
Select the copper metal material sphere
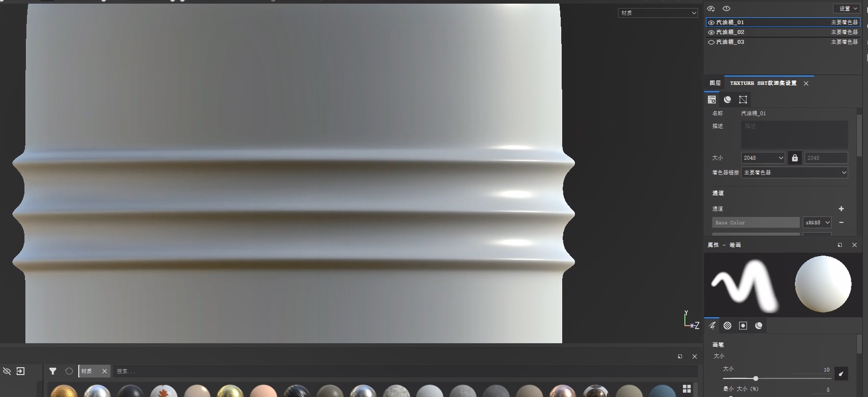(562, 391)
